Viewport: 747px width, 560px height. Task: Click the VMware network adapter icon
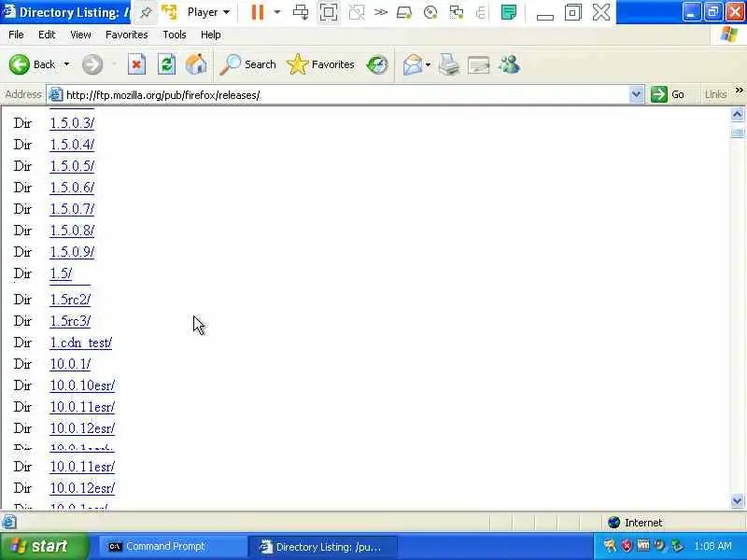point(457,12)
